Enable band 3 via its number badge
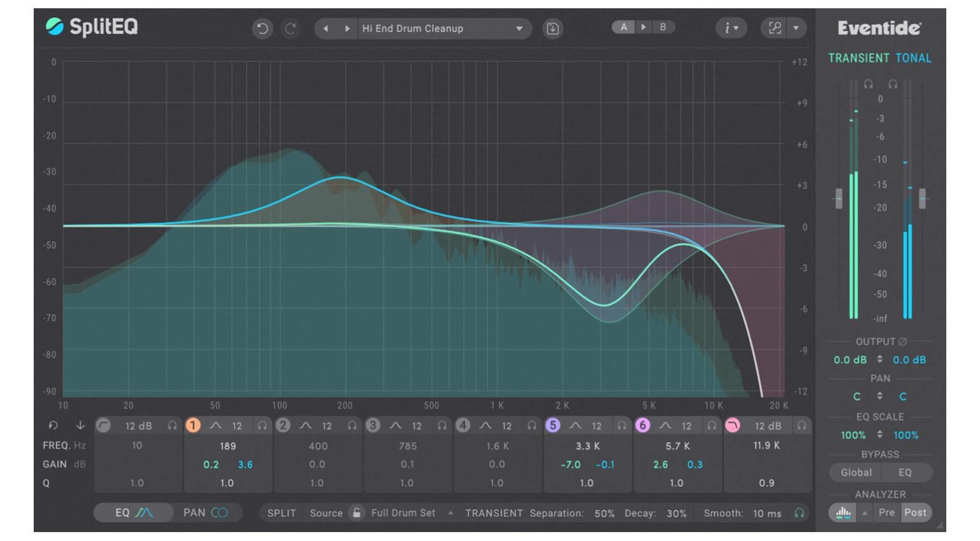Viewport: 980px width, 541px height. click(373, 426)
